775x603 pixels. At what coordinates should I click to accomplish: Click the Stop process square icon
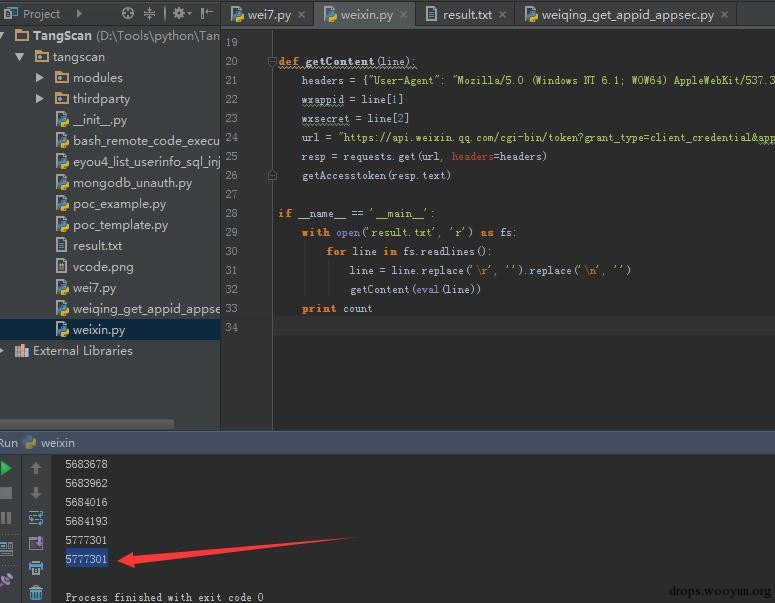[x=5, y=493]
